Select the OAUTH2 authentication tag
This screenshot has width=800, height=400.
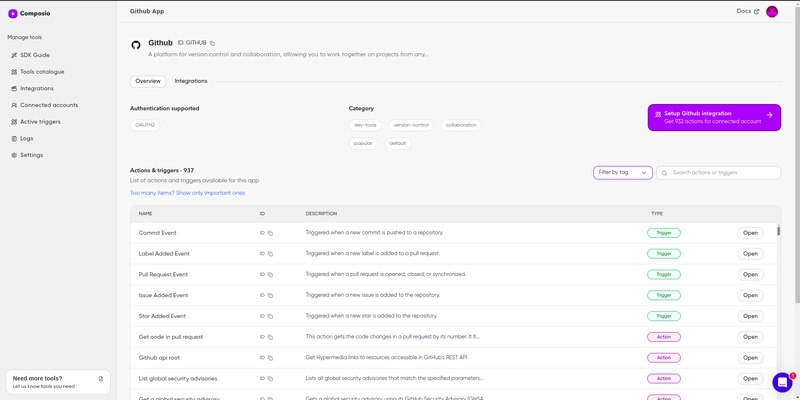pyautogui.click(x=145, y=125)
